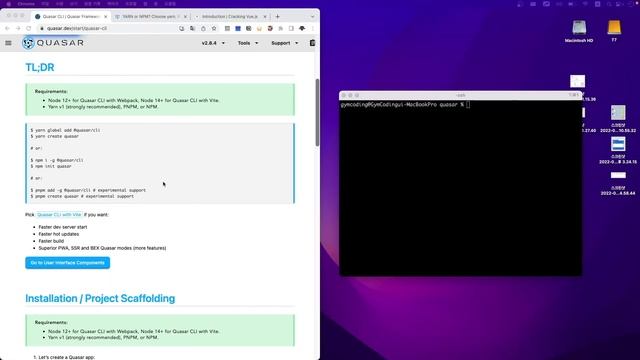Image resolution: width=640 pixels, height=360 pixels.
Task: Close the Yarn or NPM tab
Action: [x=185, y=16]
